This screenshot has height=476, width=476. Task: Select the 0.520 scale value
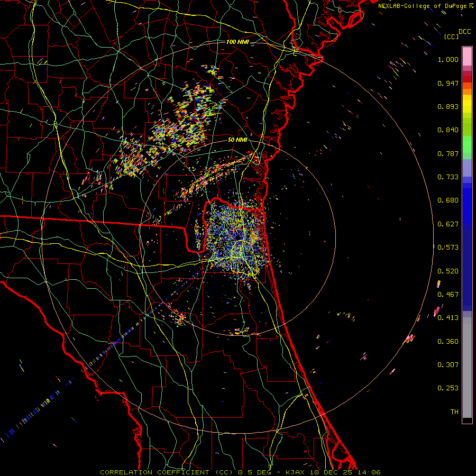click(x=448, y=271)
